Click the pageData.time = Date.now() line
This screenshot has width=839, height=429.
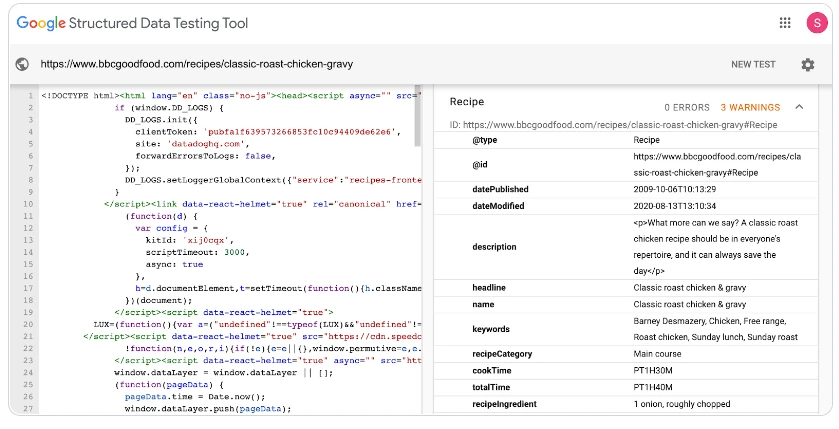point(195,397)
